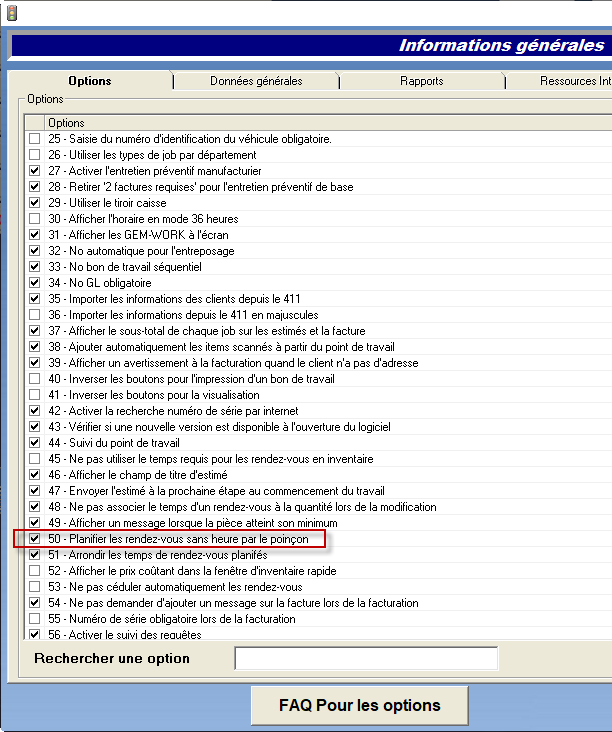Uncheck option 31 GEM-WORK à l'écran
612x732 pixels.
(x=35, y=234)
